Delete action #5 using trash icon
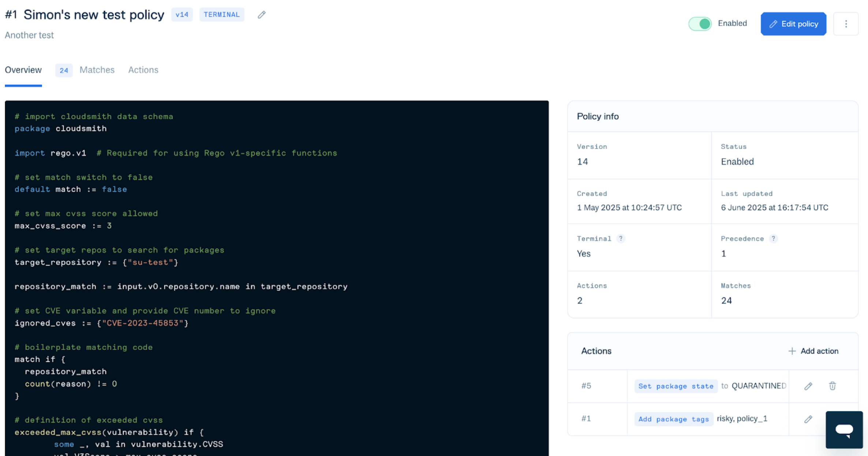This screenshot has width=868, height=456. (832, 386)
